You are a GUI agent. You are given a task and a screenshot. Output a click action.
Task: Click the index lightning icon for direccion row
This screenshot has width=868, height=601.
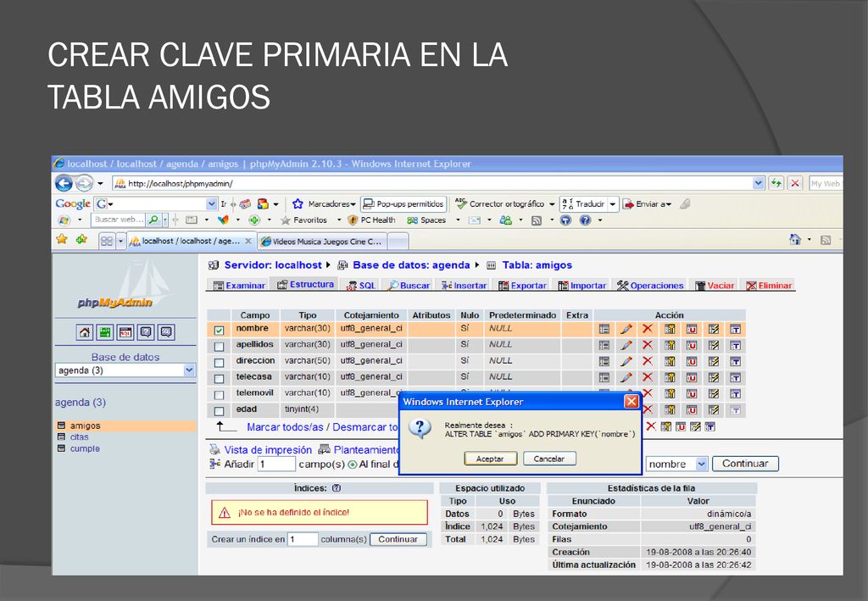(714, 361)
